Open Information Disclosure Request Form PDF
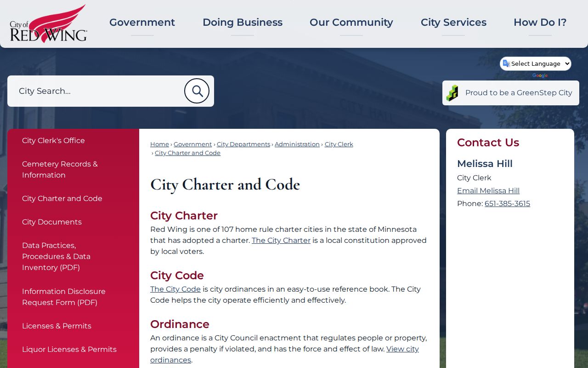Image resolution: width=588 pixels, height=368 pixels. (x=64, y=297)
